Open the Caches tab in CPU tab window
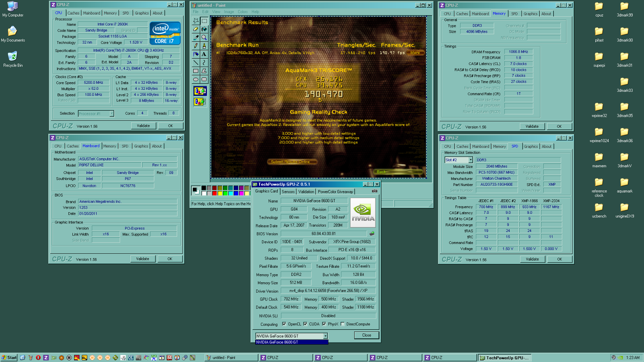This screenshot has height=362, width=644. pos(73,13)
